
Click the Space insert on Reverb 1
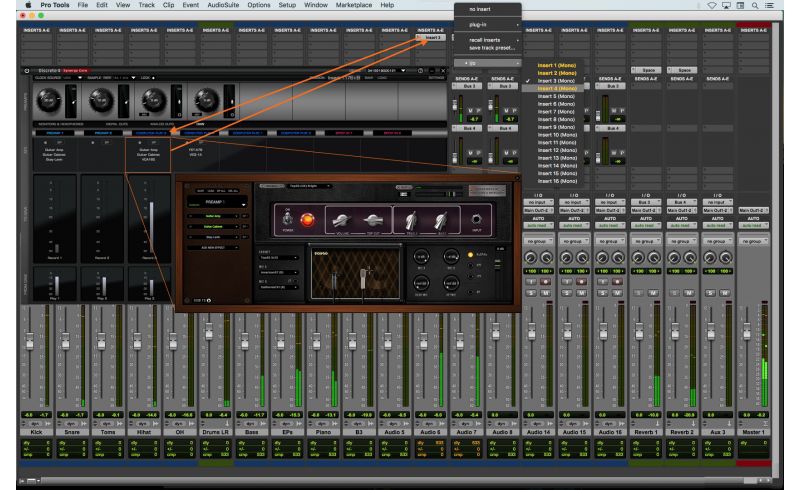645,70
